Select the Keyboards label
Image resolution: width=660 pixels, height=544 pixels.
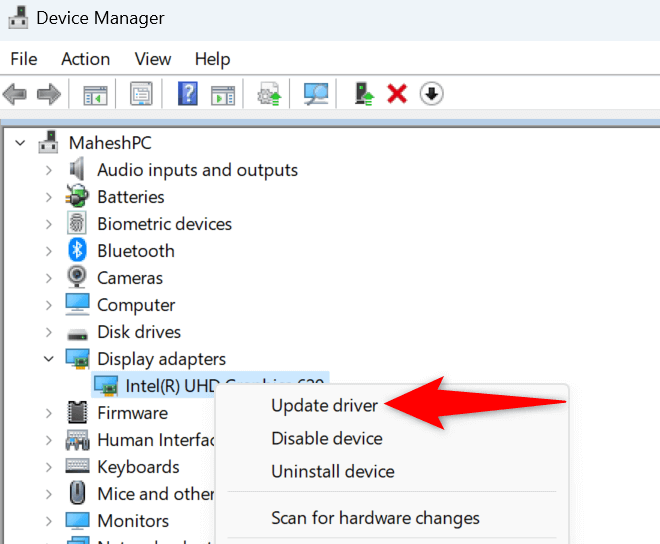click(138, 467)
